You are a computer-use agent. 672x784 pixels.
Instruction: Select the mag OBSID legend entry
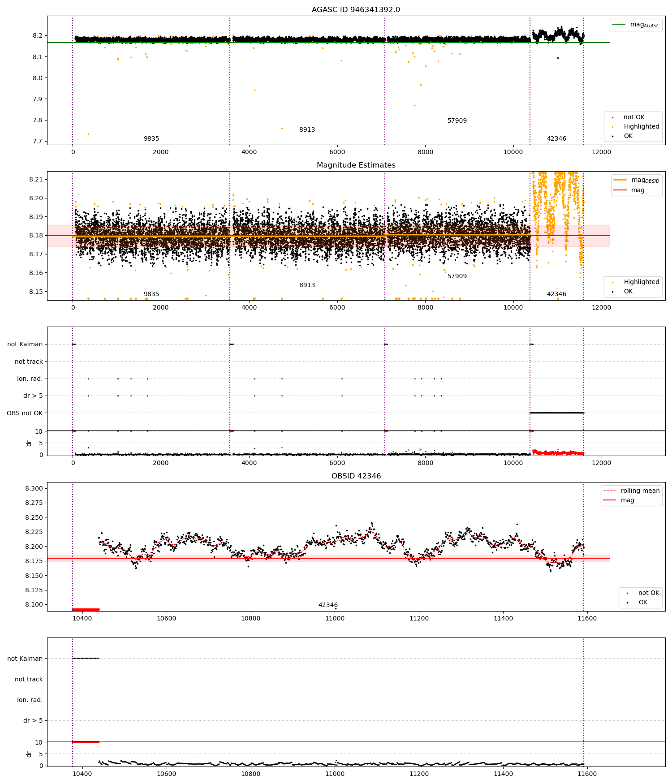636,180
